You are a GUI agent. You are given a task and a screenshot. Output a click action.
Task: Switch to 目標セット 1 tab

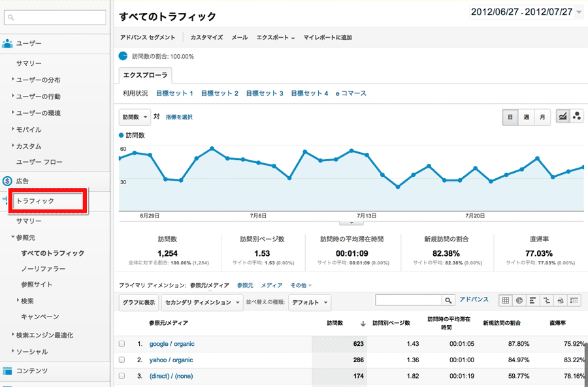(174, 93)
